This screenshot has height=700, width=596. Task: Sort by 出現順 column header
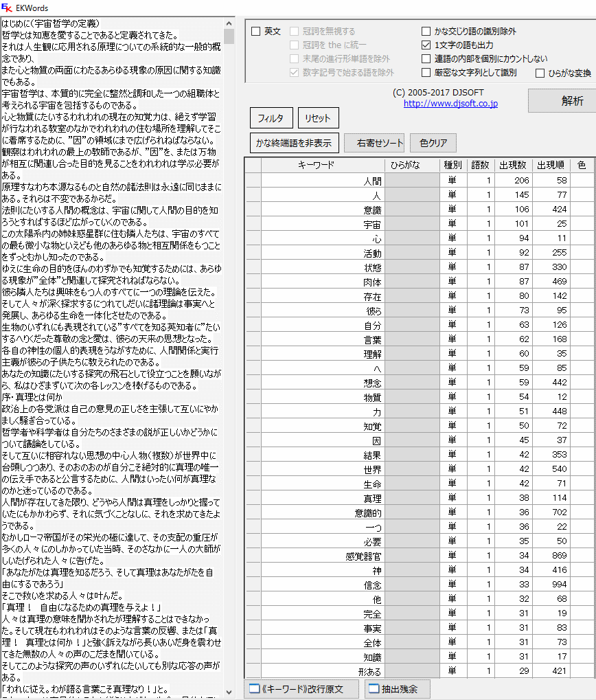click(x=551, y=165)
